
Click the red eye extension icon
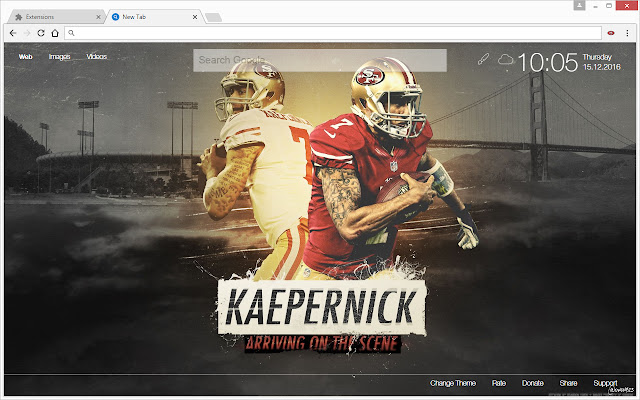pyautogui.click(x=611, y=33)
